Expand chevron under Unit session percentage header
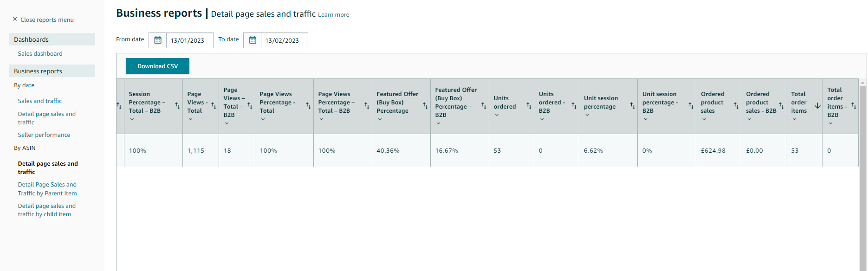 pos(587,115)
